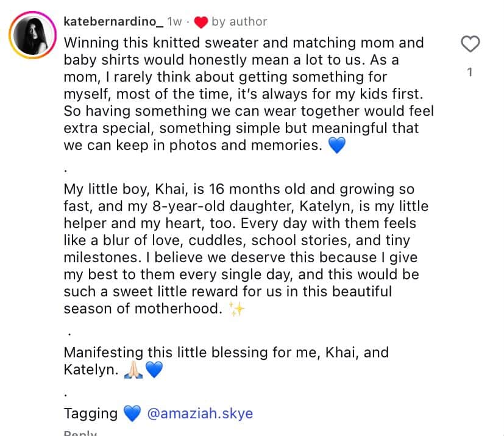This screenshot has height=436, width=504.
Task: Click blue heart emoji after "Tagging"
Action: (x=132, y=413)
